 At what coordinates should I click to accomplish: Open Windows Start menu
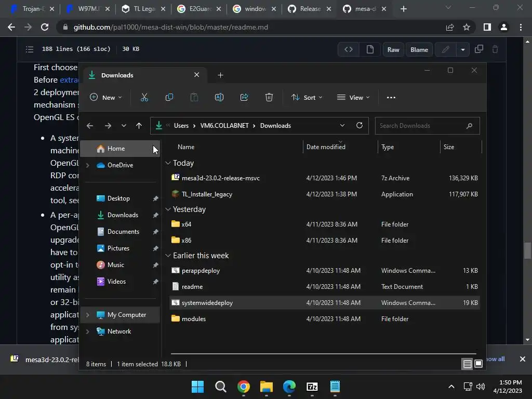tap(197, 387)
